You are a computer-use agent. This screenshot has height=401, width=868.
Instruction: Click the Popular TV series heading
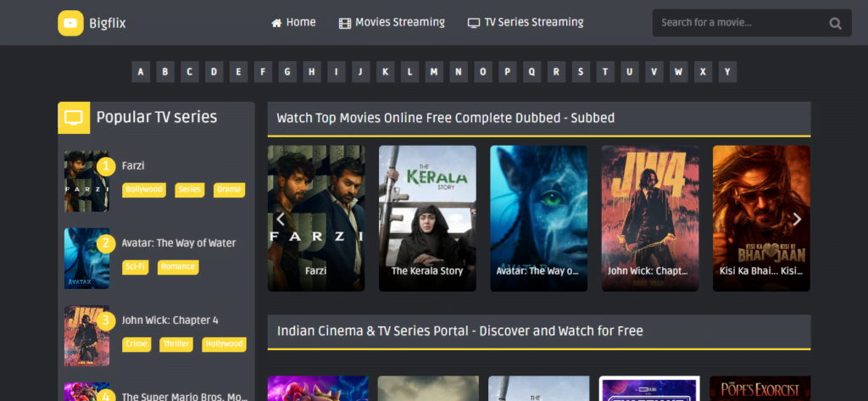click(157, 117)
